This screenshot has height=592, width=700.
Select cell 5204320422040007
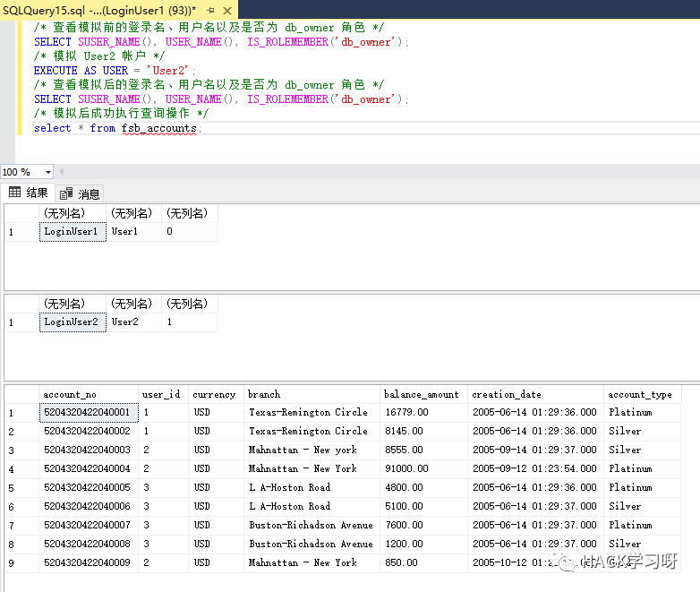(x=89, y=525)
